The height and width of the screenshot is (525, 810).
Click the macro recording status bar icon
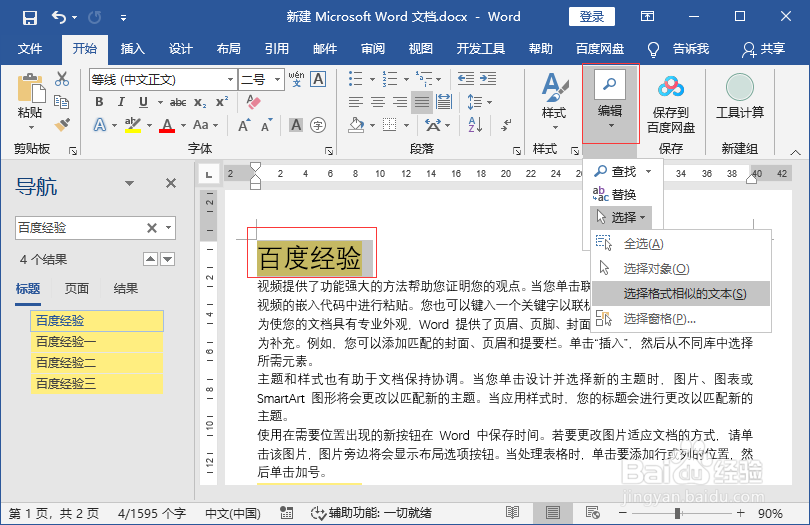point(287,513)
